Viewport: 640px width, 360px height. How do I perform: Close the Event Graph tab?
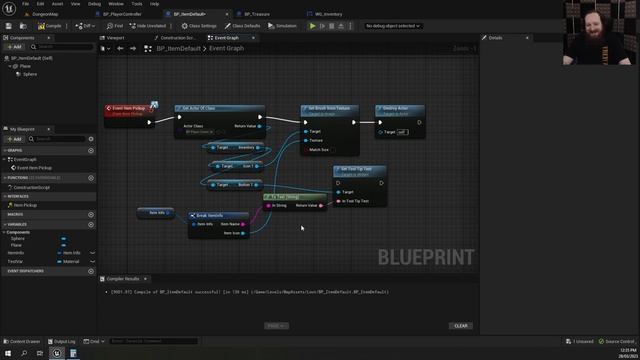[x=253, y=38]
